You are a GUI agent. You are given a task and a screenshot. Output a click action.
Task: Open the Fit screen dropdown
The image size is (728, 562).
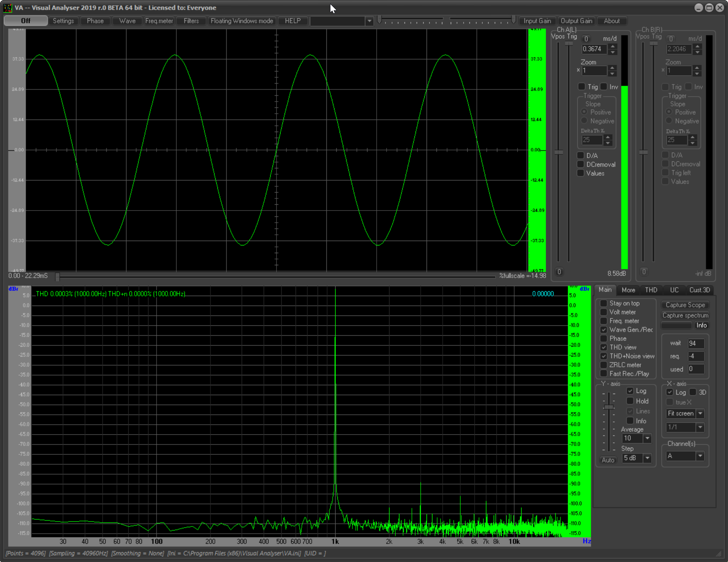tap(700, 414)
